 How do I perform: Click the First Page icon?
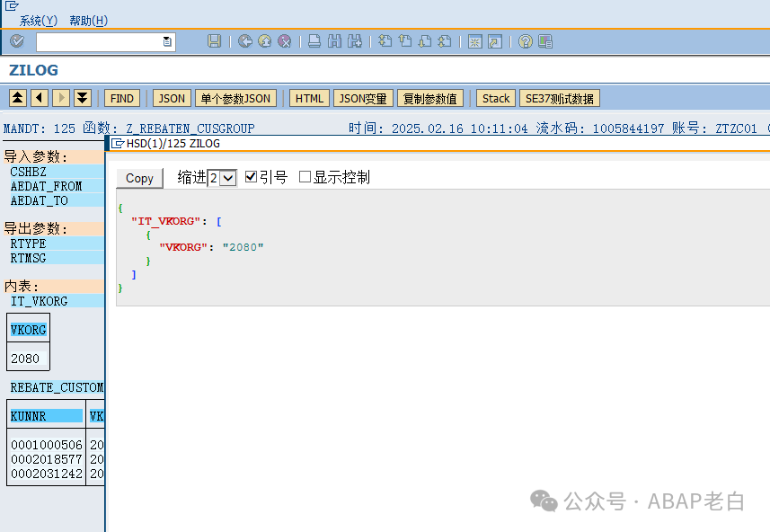tap(385, 41)
